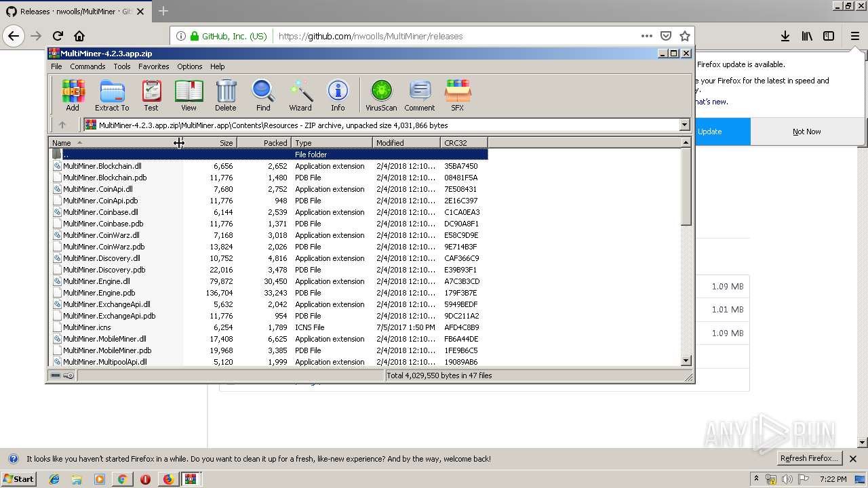
Task: Sort by Size column header
Action: coord(210,142)
